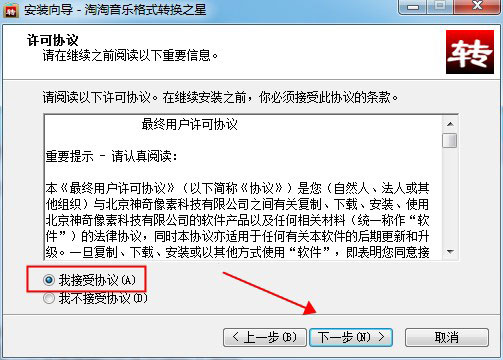
Task: Click 下一步(N) to continue installation
Action: pyautogui.click(x=351, y=337)
